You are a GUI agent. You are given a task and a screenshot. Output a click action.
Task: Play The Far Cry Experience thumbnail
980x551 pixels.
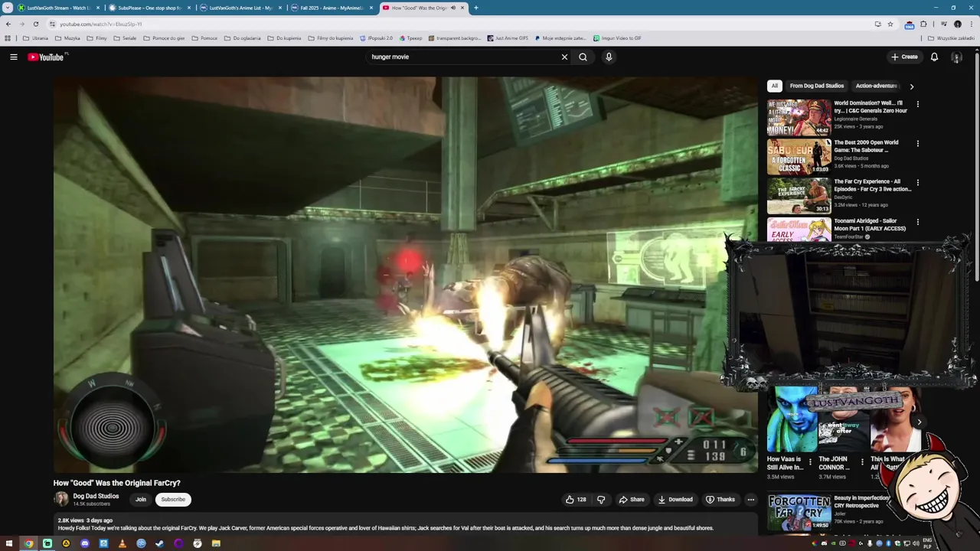pyautogui.click(x=799, y=196)
